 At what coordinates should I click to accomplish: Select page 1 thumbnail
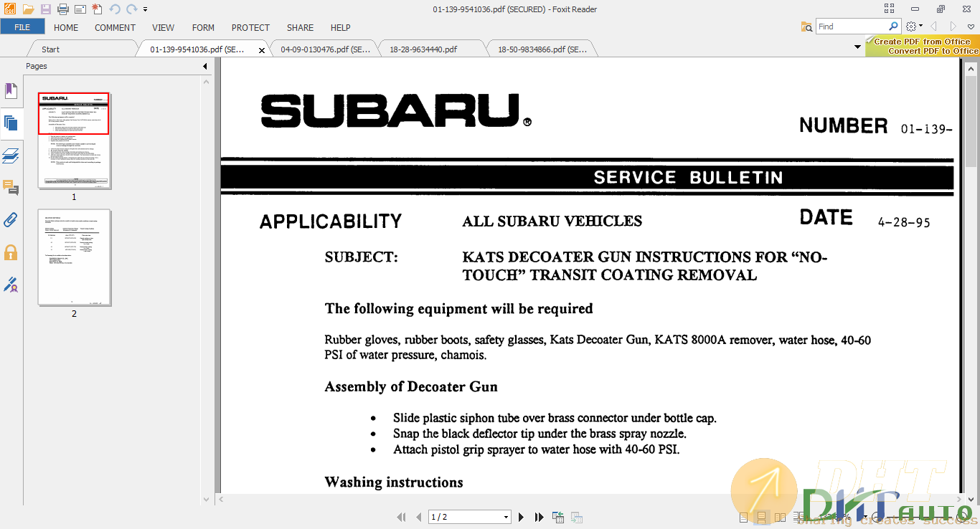tap(73, 141)
